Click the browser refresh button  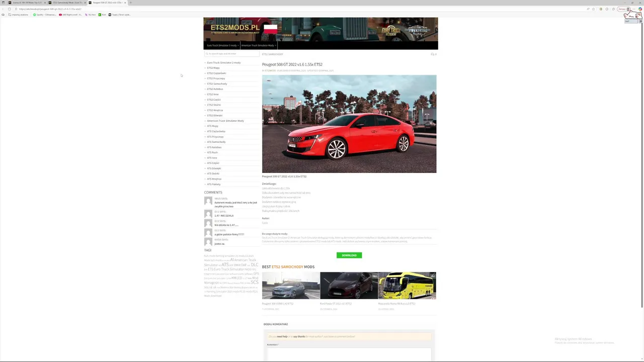[x=9, y=9]
